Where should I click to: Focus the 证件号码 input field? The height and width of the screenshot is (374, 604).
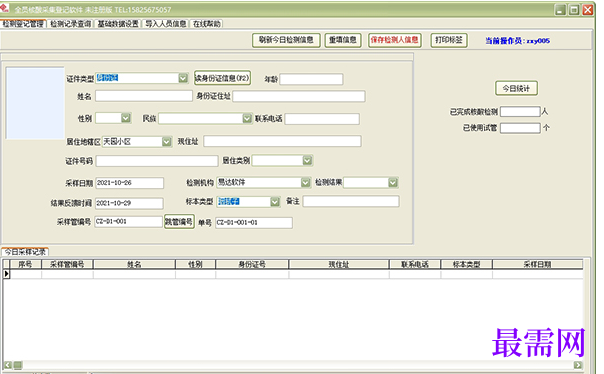(x=157, y=161)
